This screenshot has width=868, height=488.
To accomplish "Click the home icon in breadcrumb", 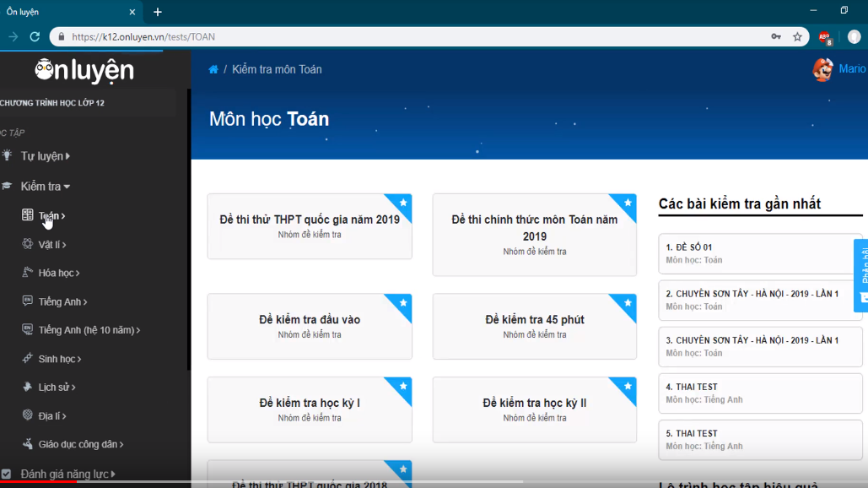I will pos(213,69).
